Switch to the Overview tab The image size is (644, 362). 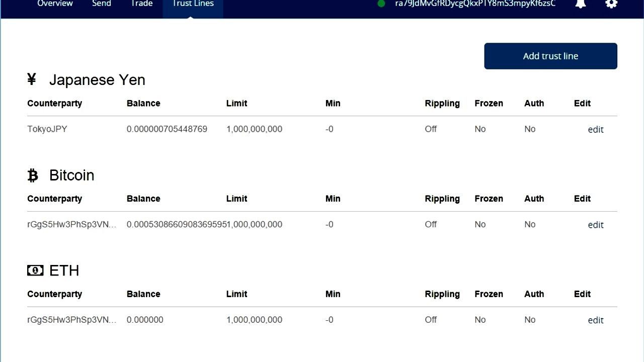click(55, 4)
